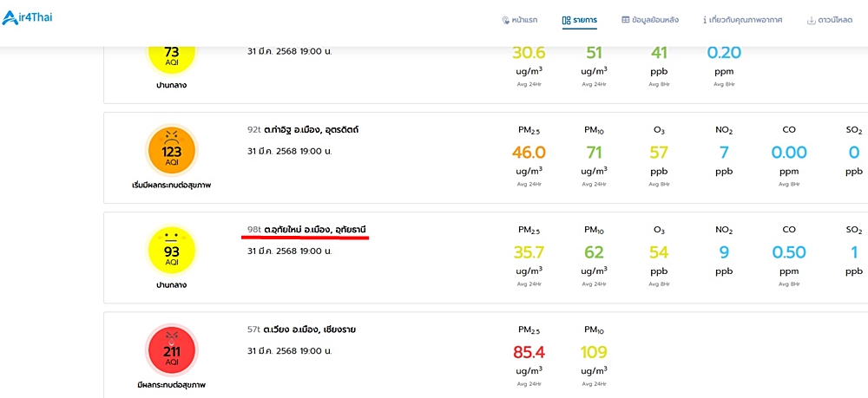Click the CO value 0.50 reading

(789, 252)
